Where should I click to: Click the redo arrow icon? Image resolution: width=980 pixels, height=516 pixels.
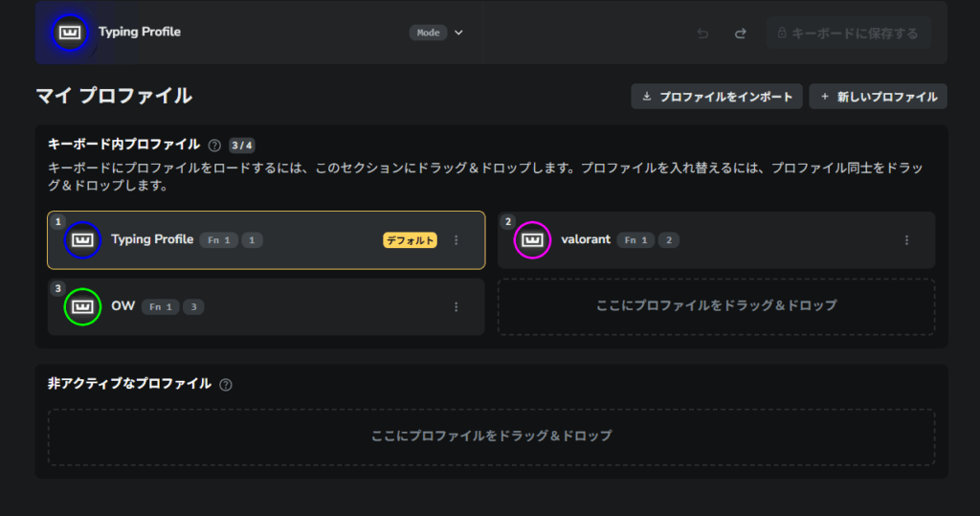click(740, 34)
